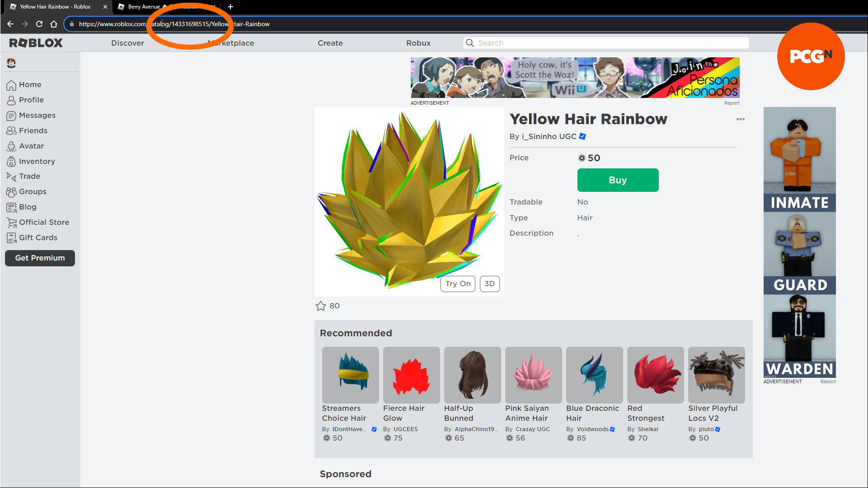Click the search magnifier icon
The width and height of the screenshot is (868, 488).
(470, 43)
